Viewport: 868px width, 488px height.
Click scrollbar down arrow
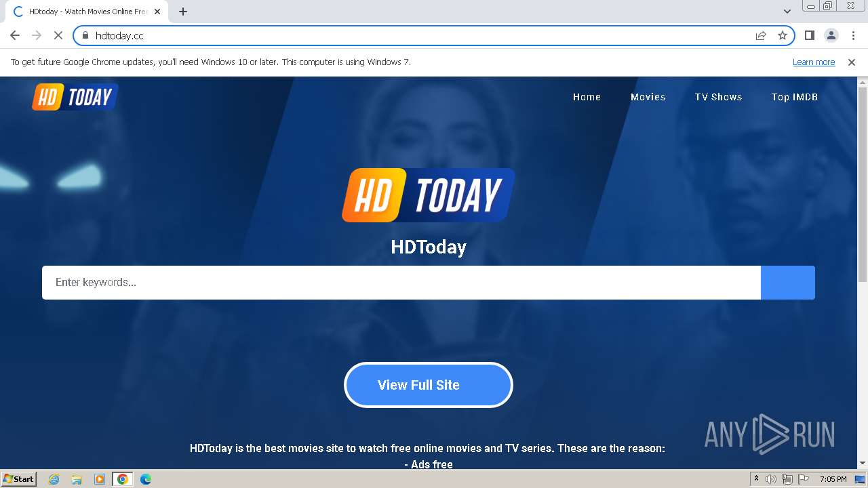[x=863, y=463]
